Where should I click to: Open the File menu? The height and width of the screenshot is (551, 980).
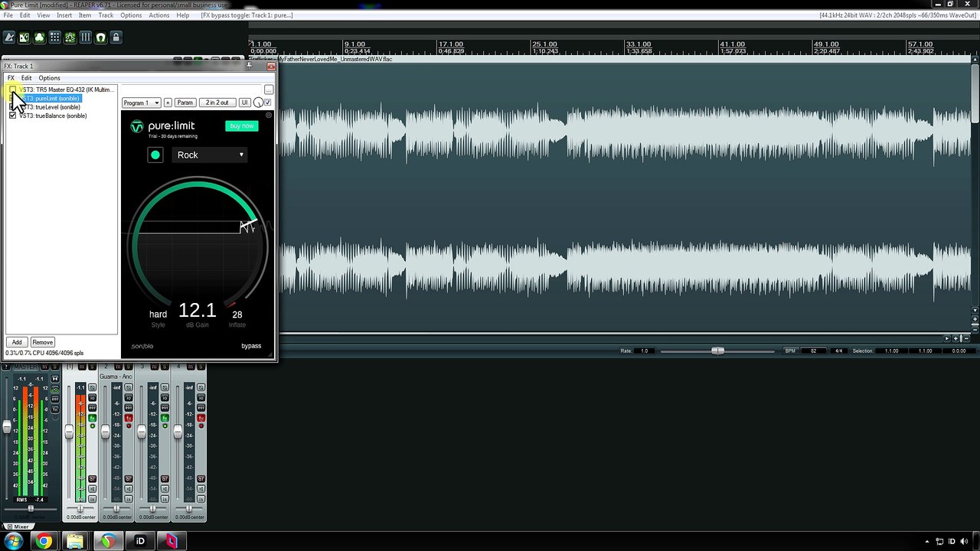click(x=8, y=15)
